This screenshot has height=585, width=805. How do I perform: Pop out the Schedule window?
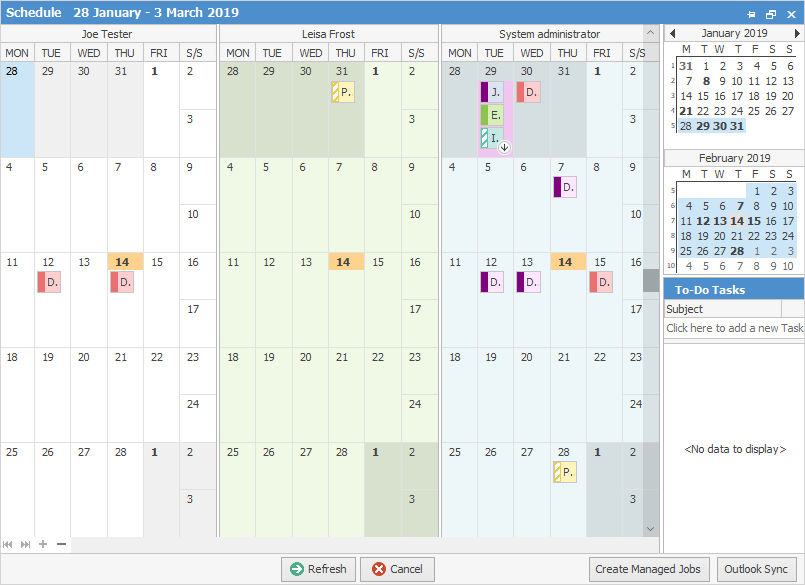coord(772,14)
